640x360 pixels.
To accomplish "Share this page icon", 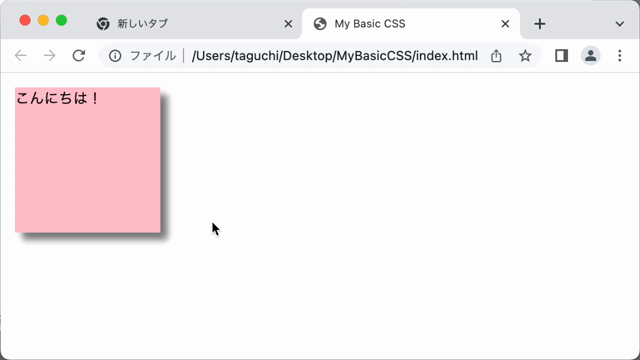I will pos(496,56).
